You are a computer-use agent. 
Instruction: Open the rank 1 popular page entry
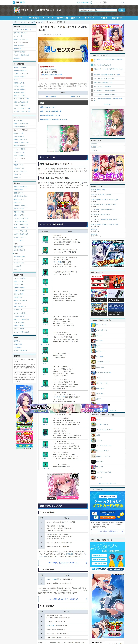(x=107, y=60)
